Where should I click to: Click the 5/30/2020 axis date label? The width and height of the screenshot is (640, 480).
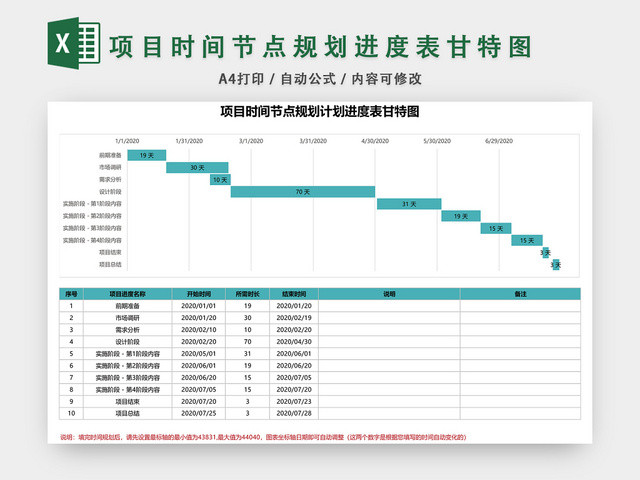(437, 141)
